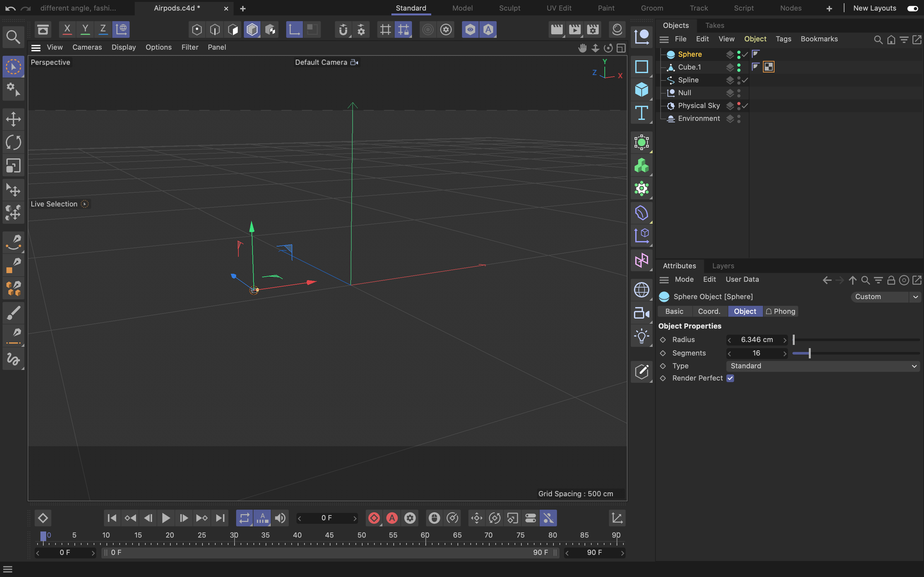Click the Render to Picture Viewer icon
Screen dimensions: 924x577
coord(575,29)
